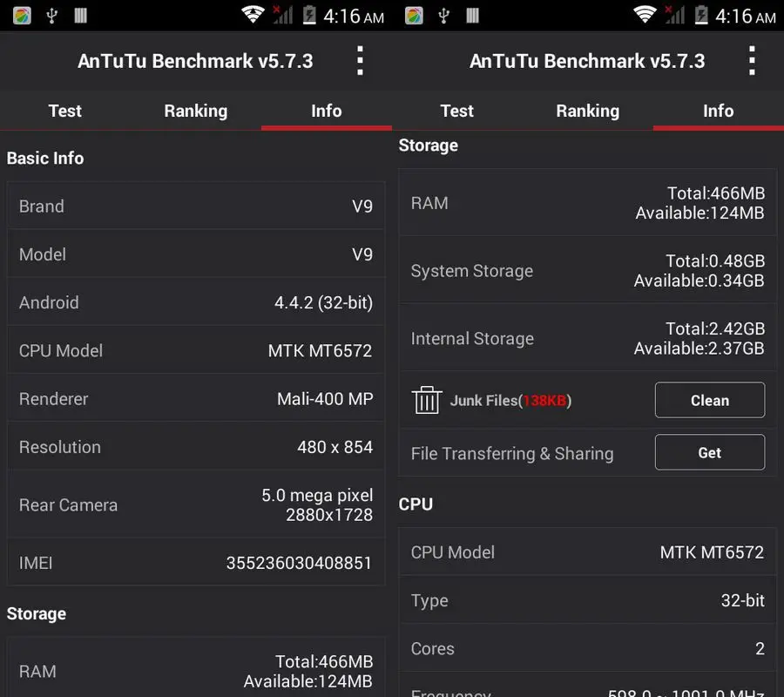784x697 pixels.
Task: Tap the signal strength icon in left status bar
Action: pos(282,15)
